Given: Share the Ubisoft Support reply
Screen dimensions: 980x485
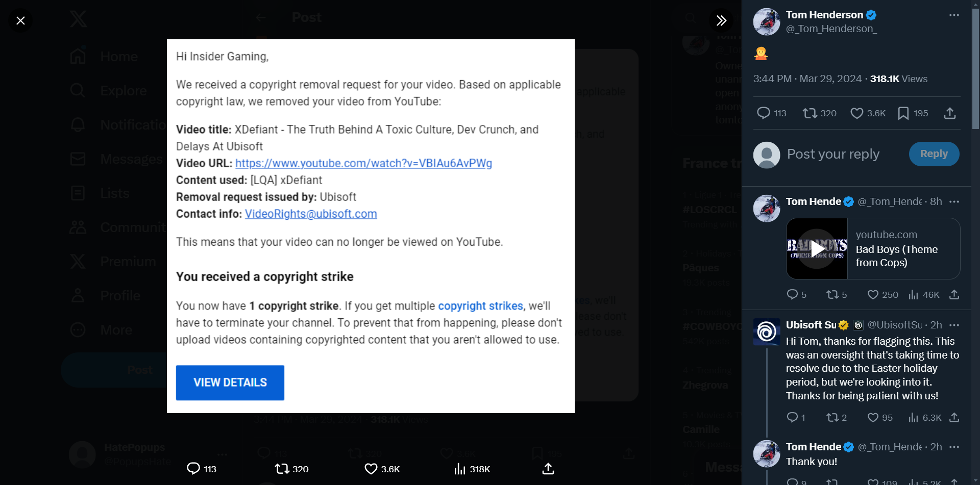Looking at the screenshot, I should click(x=954, y=418).
